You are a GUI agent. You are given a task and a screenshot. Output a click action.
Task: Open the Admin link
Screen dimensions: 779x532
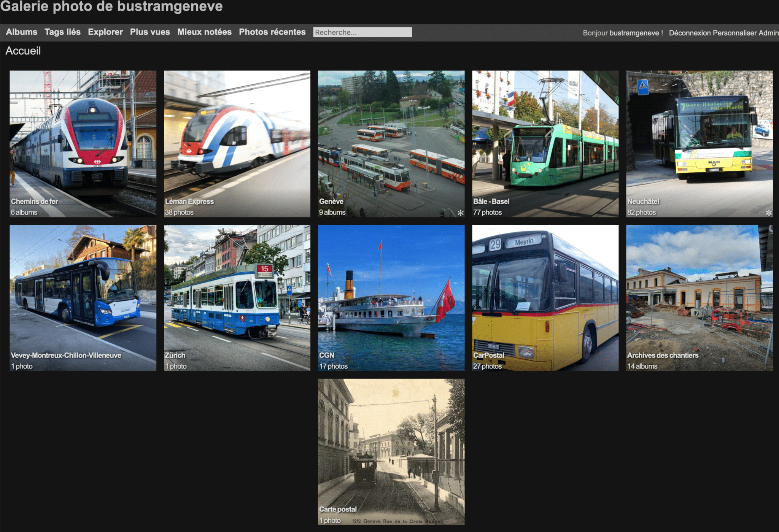tap(768, 33)
